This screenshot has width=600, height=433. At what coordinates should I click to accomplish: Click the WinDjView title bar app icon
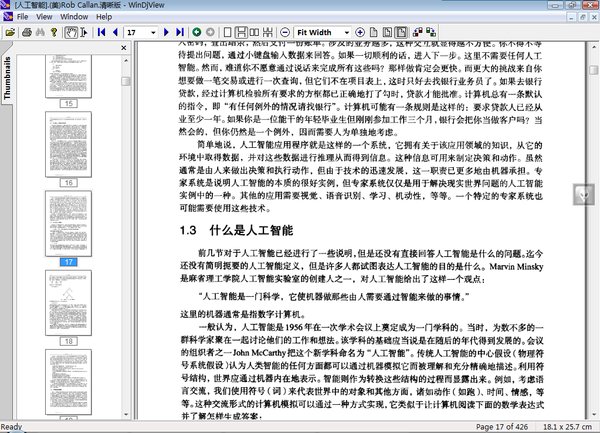[x=5, y=5]
